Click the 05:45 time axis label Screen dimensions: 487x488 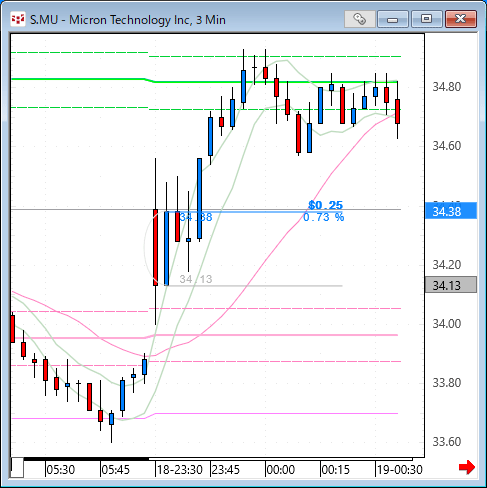tap(116, 470)
